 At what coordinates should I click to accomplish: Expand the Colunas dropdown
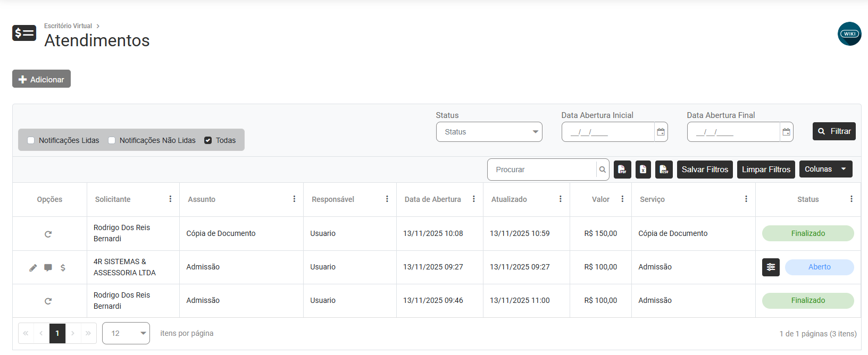[825, 169]
